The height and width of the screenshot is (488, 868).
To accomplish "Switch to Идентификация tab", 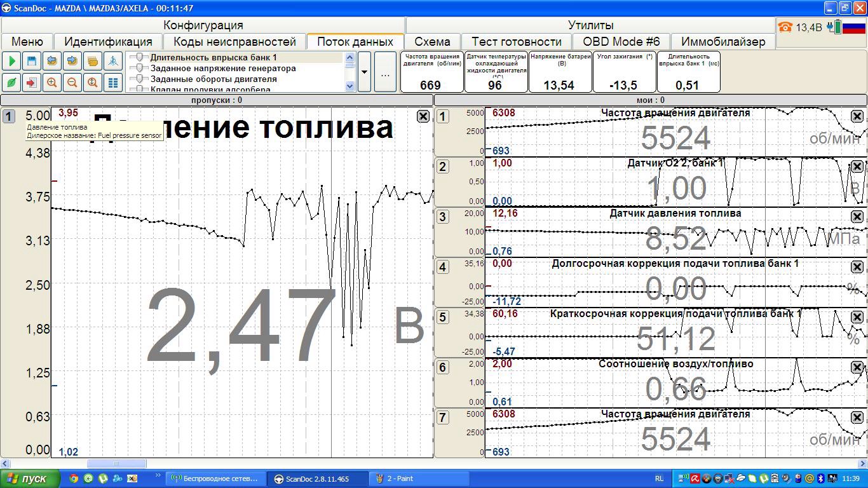I will (108, 42).
